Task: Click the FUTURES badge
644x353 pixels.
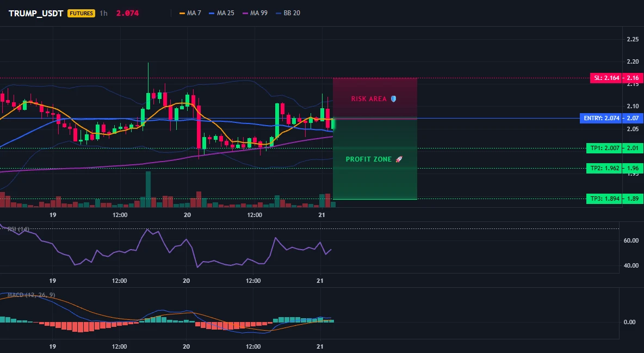Action: coord(81,13)
